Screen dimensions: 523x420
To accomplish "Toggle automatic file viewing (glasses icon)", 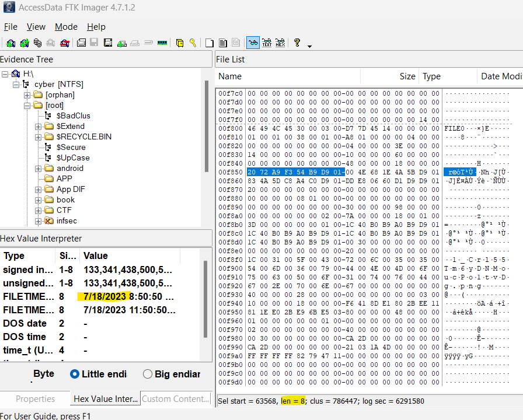I will point(253,43).
